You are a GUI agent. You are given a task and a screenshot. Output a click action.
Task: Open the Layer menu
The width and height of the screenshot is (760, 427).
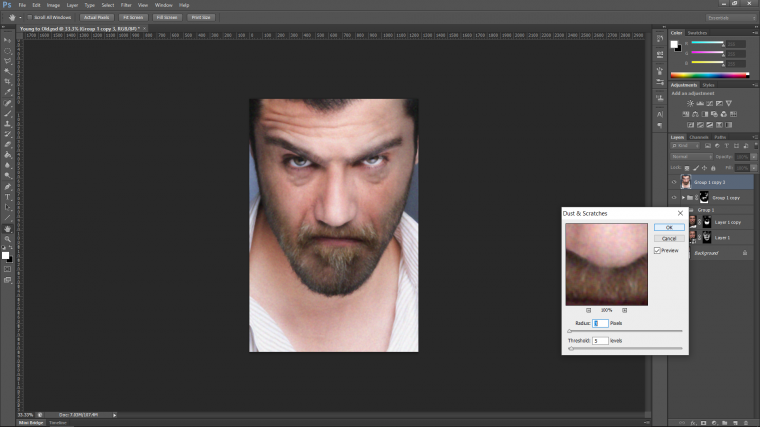click(x=72, y=5)
